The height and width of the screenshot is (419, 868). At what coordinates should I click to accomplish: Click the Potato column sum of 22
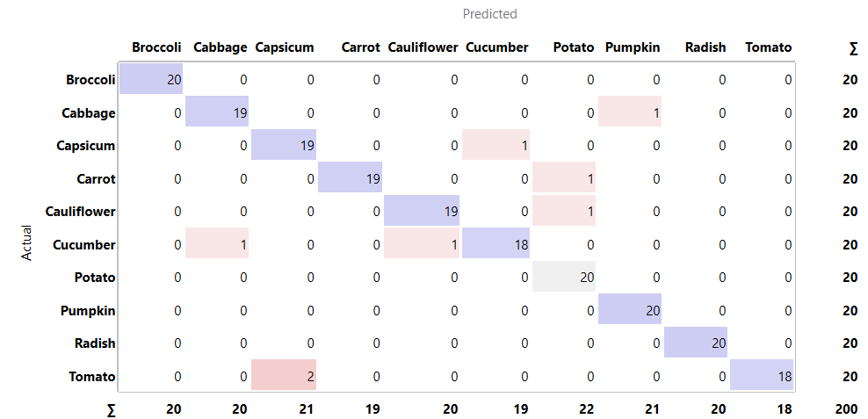click(x=585, y=408)
